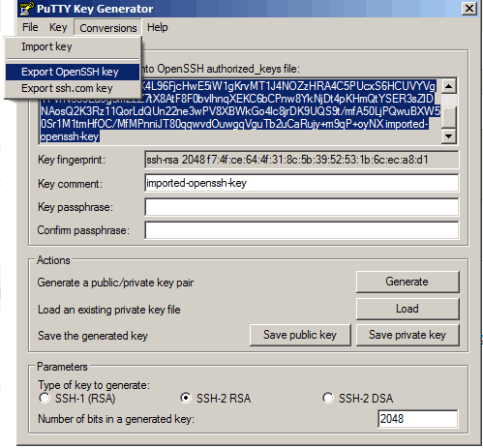This screenshot has height=448, width=483.
Task: Click the 'Key comment:' label
Action: tap(70, 184)
